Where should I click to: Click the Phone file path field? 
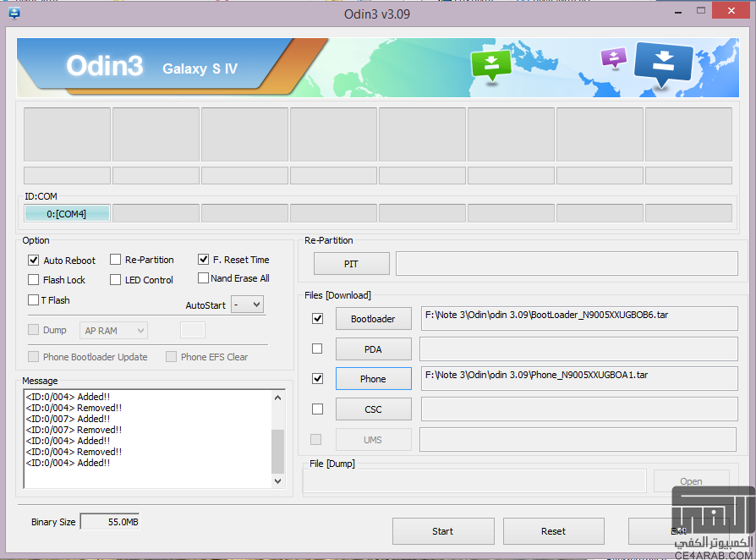[x=579, y=379]
